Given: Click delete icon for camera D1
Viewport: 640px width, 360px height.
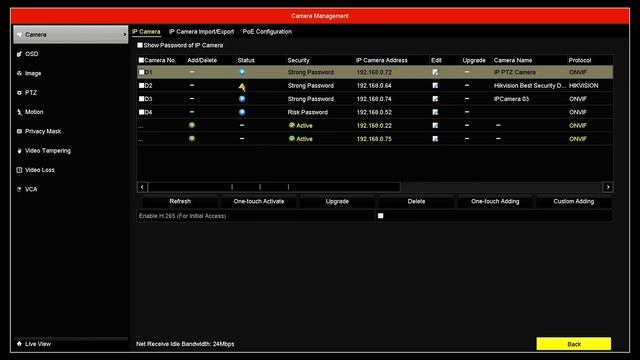Looking at the screenshot, I should (192, 72).
